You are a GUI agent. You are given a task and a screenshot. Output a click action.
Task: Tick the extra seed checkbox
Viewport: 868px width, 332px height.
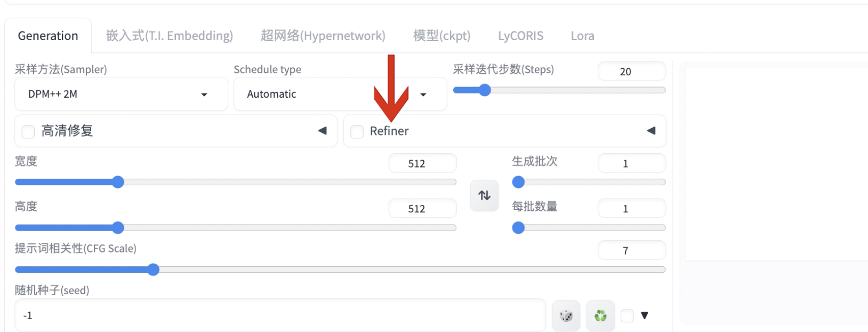pos(627,315)
